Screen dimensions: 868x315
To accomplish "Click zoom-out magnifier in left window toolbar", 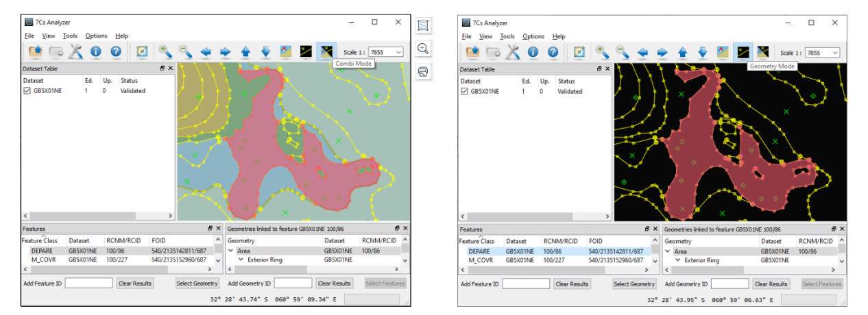I will (x=185, y=51).
